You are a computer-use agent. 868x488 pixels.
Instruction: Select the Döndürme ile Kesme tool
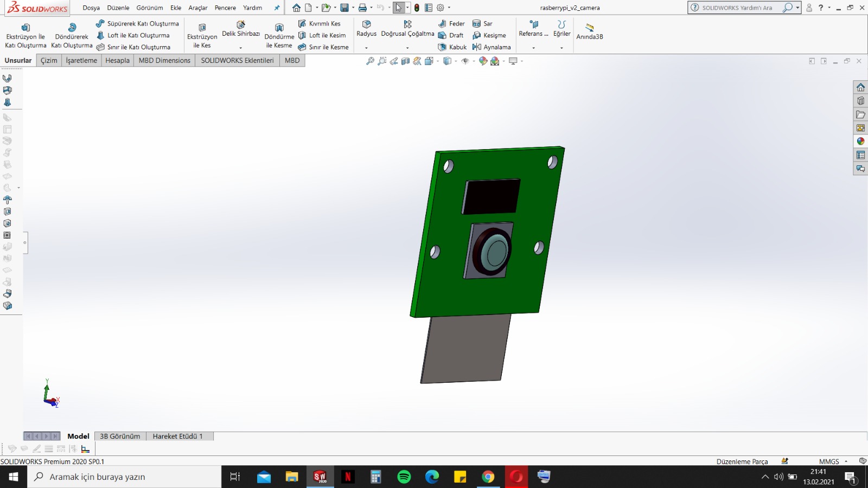click(x=279, y=36)
